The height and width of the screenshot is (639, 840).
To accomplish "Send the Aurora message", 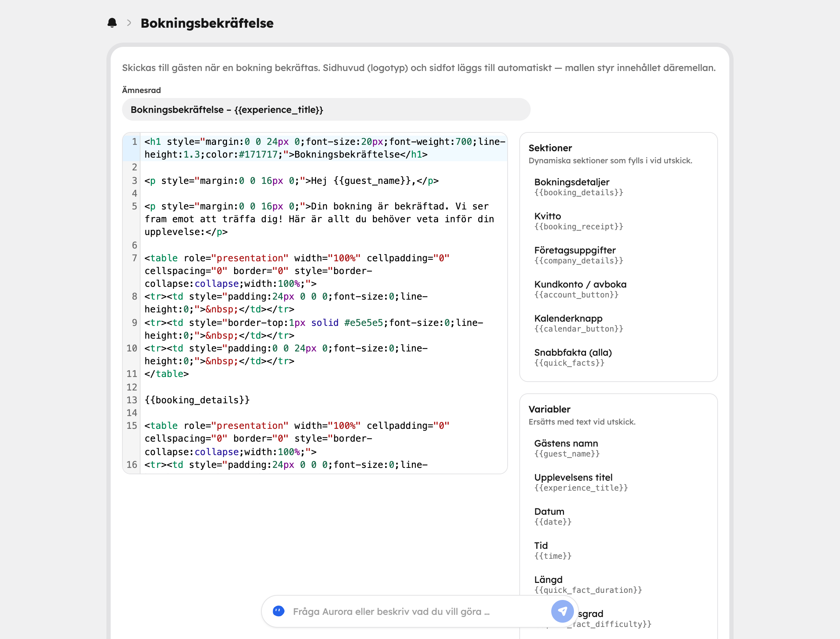I will tap(562, 611).
